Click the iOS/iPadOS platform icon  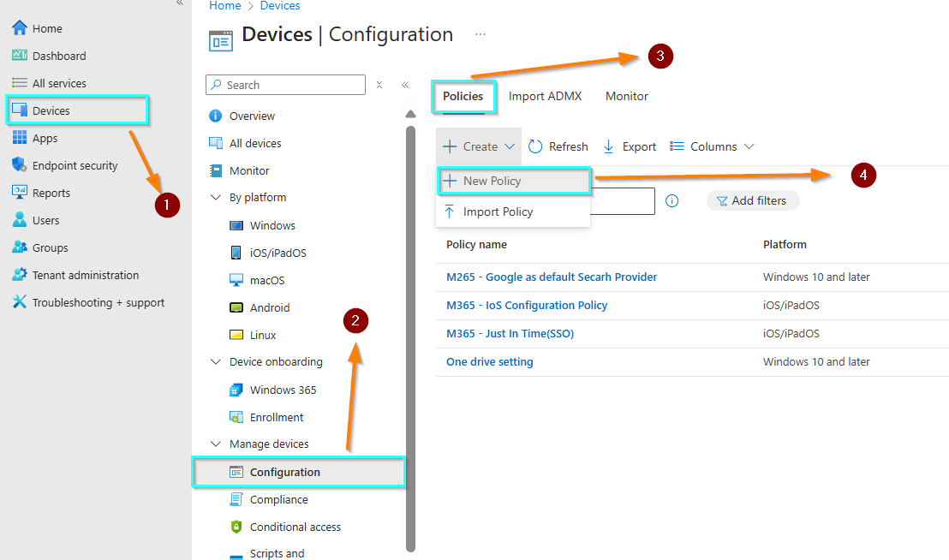coord(236,253)
